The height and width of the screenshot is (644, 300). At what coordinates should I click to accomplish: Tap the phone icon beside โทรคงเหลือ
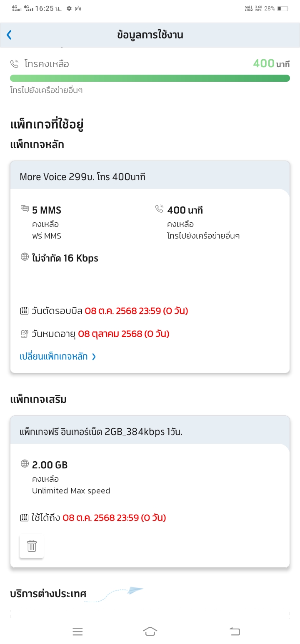click(15, 64)
